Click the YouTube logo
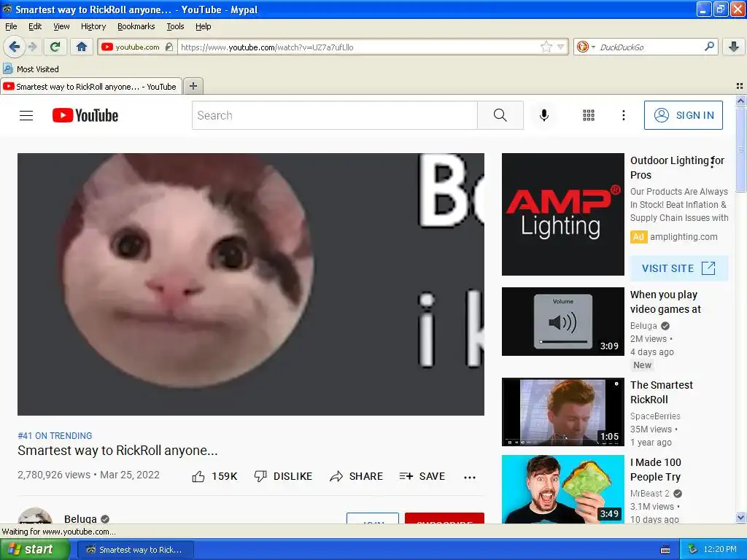Viewport: 747px width, 560px height. click(x=85, y=115)
